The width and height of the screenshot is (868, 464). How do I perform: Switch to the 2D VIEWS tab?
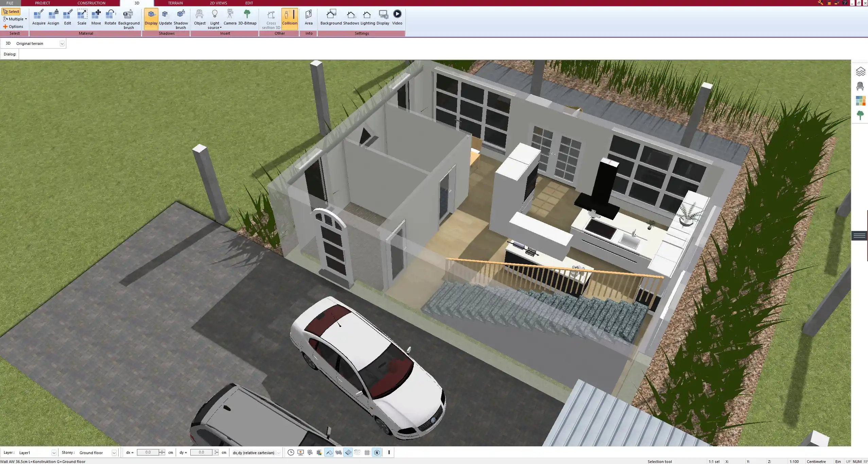[218, 3]
